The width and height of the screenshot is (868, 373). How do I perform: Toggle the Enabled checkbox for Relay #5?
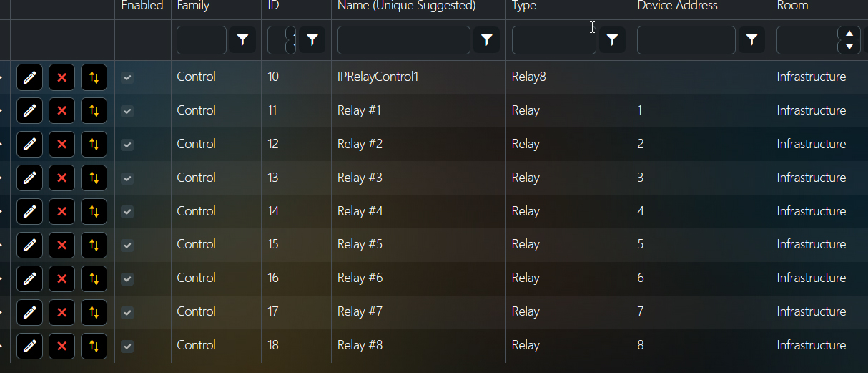tap(127, 245)
